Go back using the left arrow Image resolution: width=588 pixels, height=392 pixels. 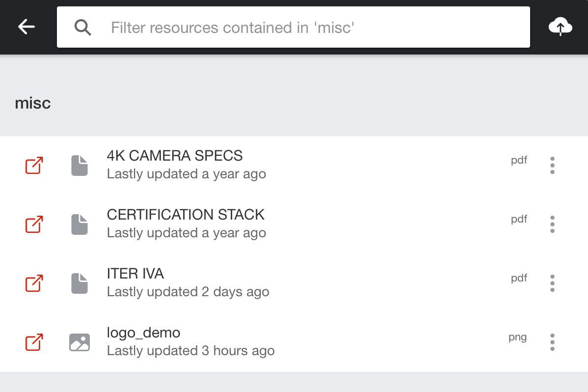[x=27, y=27]
